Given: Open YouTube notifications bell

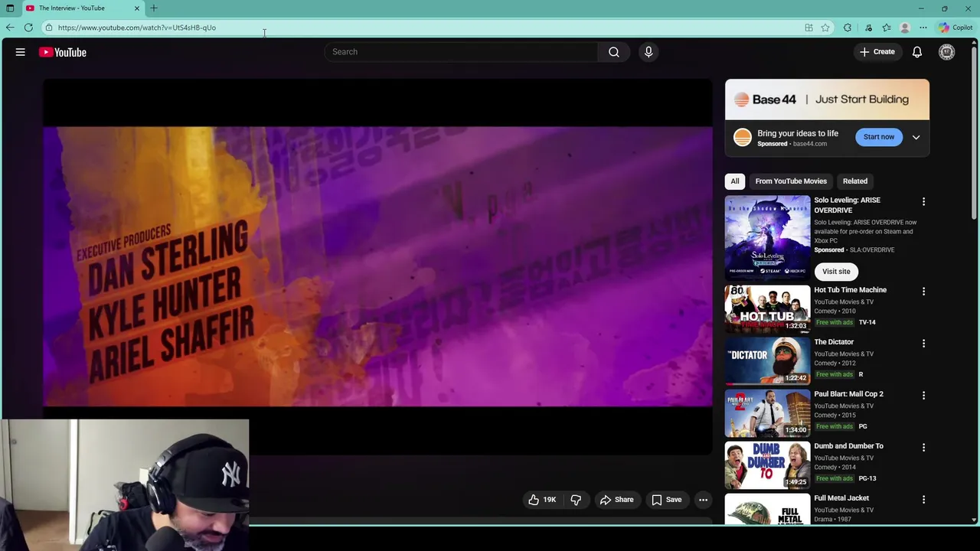Looking at the screenshot, I should (917, 52).
